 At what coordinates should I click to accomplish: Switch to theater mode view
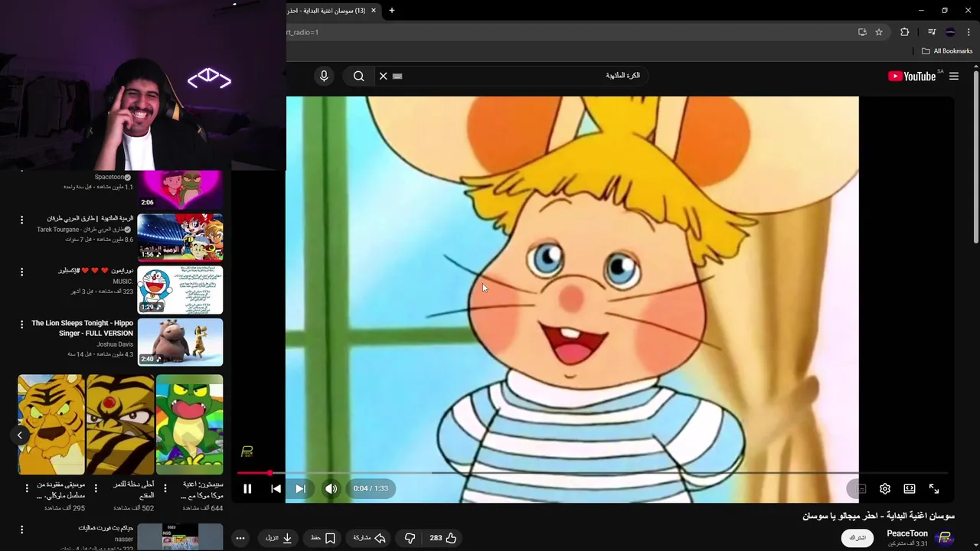point(910,488)
